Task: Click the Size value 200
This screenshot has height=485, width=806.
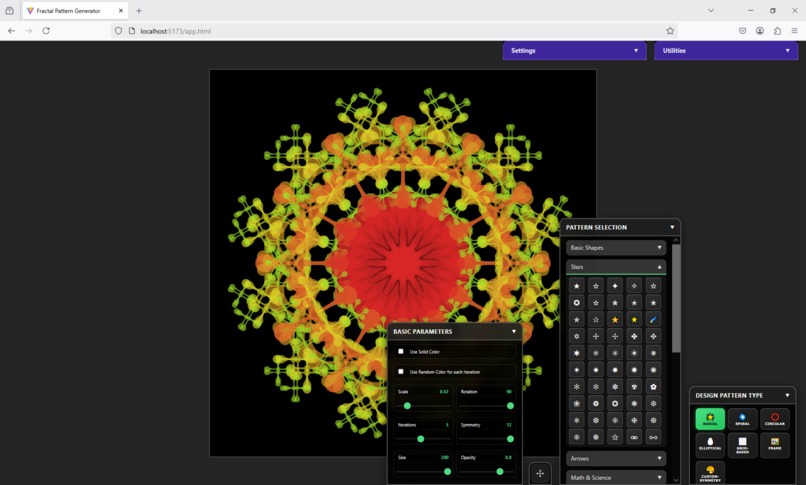Action: coord(445,457)
